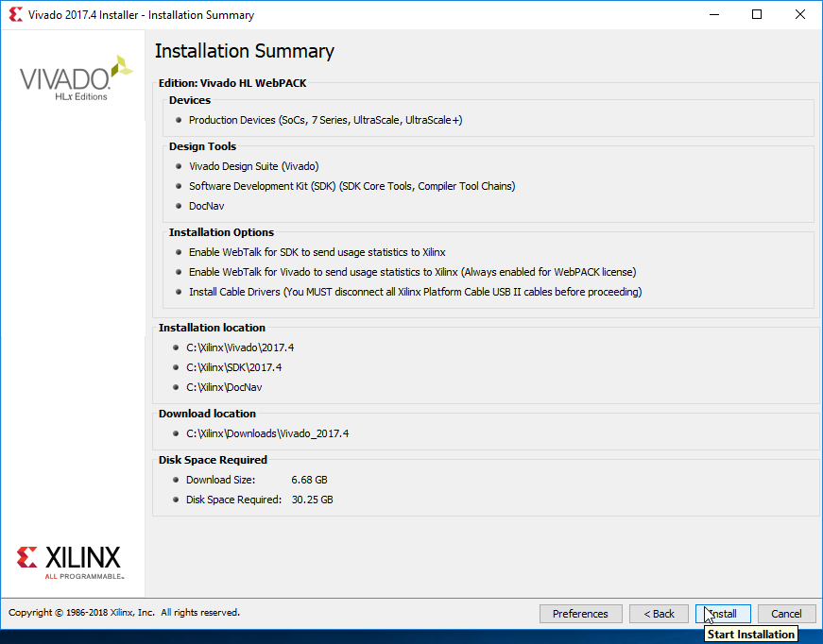Select the Installation Summary heading

245,51
